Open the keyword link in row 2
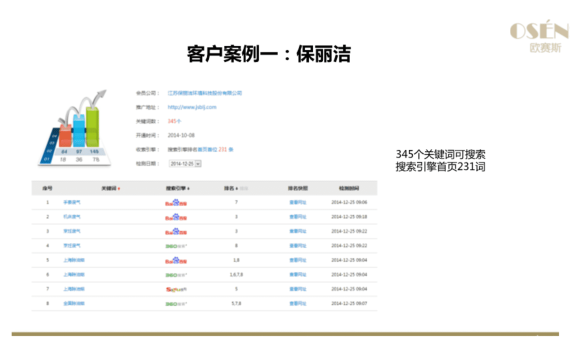Screen dimensions: 570x360 [x=72, y=217]
